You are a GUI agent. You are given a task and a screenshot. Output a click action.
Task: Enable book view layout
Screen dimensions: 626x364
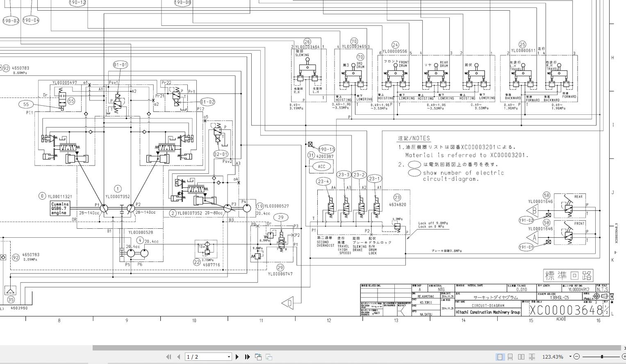point(532,357)
